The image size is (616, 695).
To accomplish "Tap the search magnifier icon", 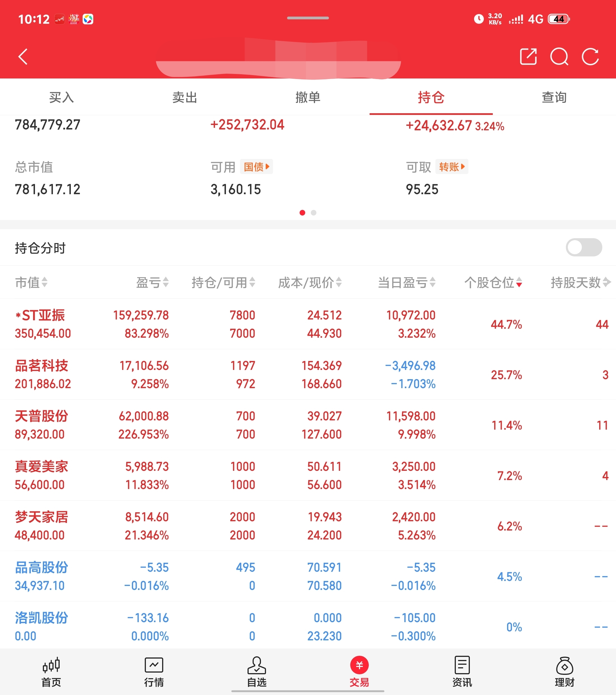I will (559, 56).
